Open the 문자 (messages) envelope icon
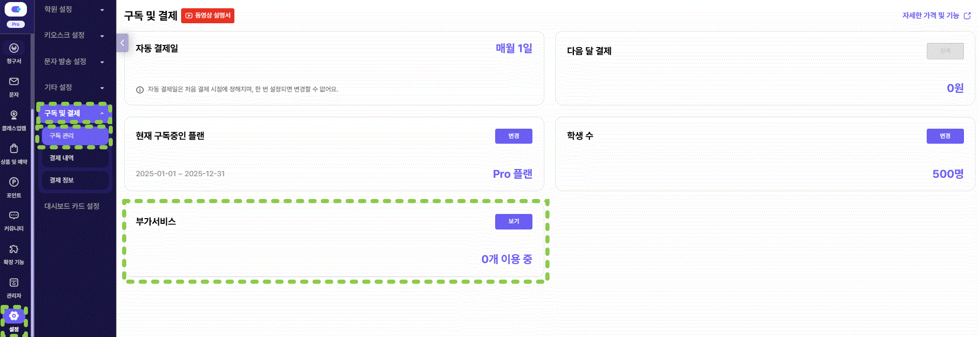This screenshot has width=980, height=337. click(14, 82)
